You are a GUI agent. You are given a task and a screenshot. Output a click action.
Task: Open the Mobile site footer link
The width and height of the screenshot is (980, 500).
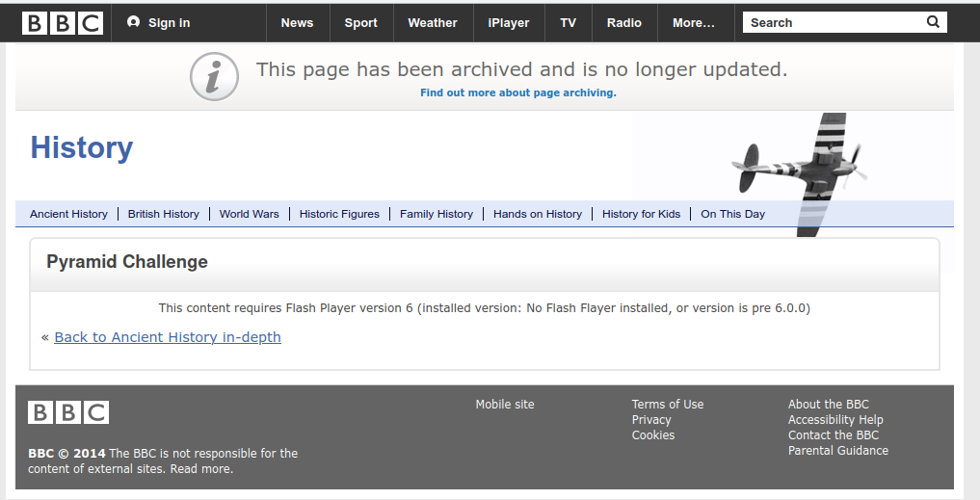point(505,405)
